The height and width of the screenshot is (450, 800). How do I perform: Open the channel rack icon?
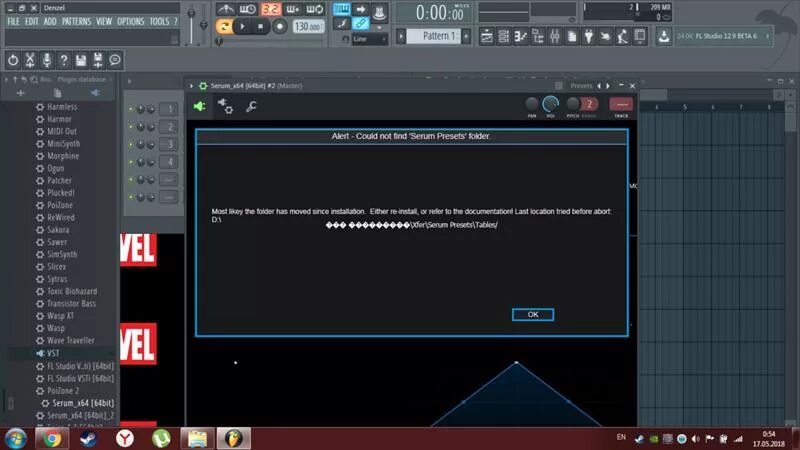coord(504,36)
